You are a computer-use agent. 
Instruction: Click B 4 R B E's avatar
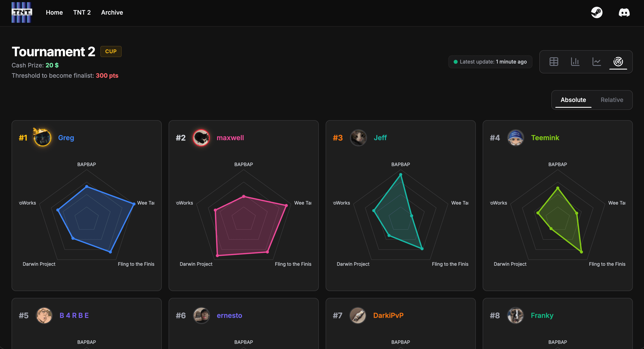[44, 315]
